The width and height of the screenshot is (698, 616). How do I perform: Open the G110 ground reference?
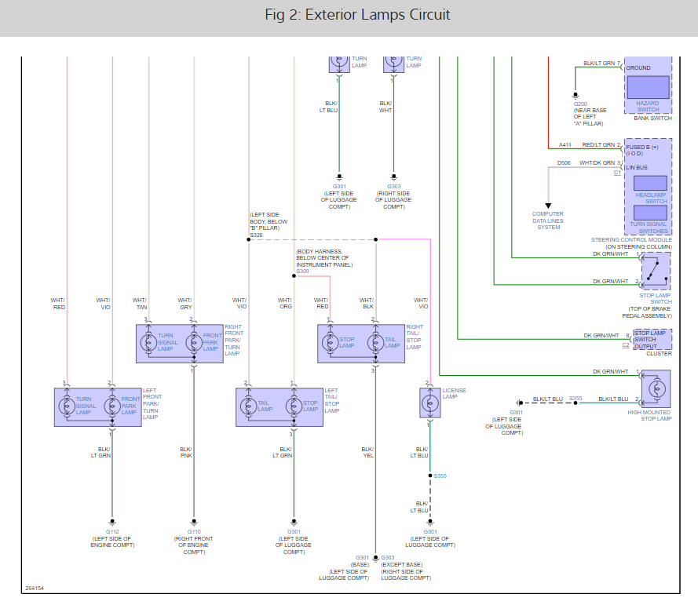(x=194, y=532)
